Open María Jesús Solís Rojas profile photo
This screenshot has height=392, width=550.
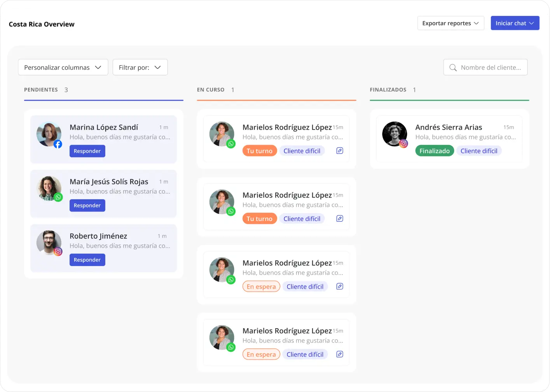pyautogui.click(x=49, y=189)
